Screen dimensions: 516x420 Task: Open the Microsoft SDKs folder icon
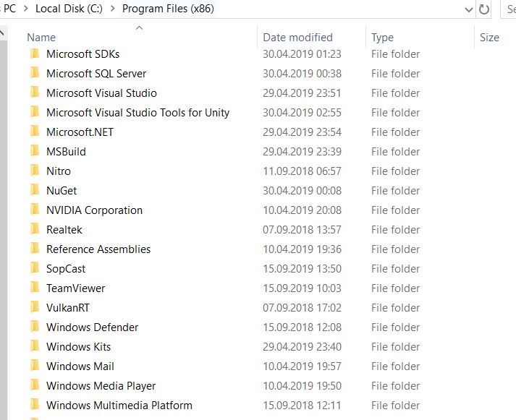click(x=35, y=53)
